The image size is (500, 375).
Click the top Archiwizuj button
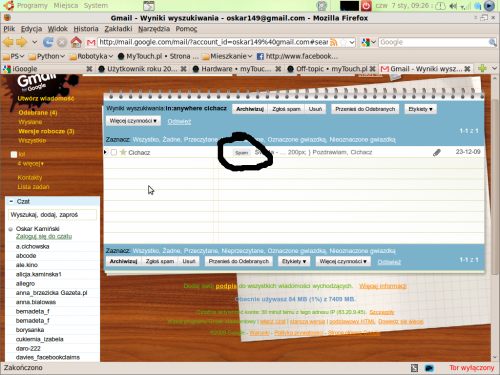tap(250, 109)
